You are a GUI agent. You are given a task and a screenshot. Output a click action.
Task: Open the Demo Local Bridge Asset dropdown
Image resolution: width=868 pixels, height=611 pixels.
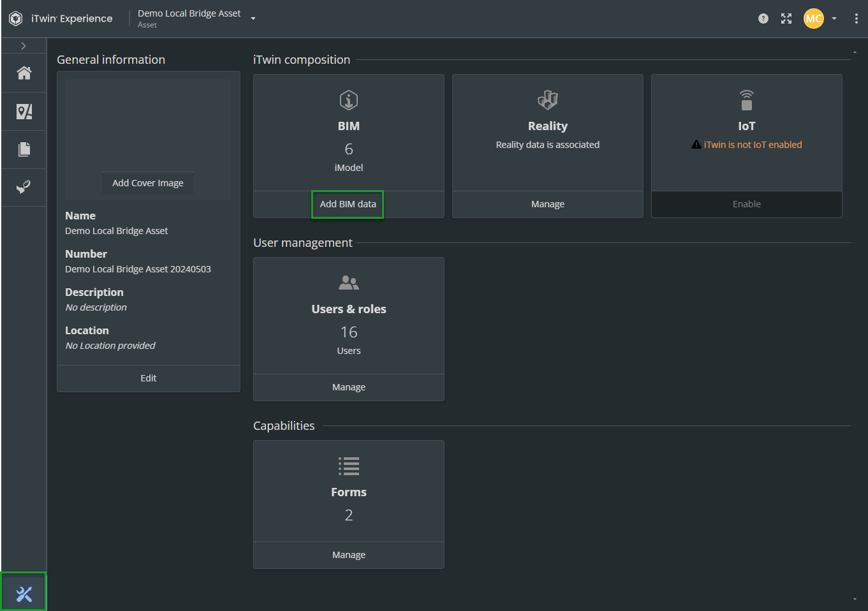(253, 18)
